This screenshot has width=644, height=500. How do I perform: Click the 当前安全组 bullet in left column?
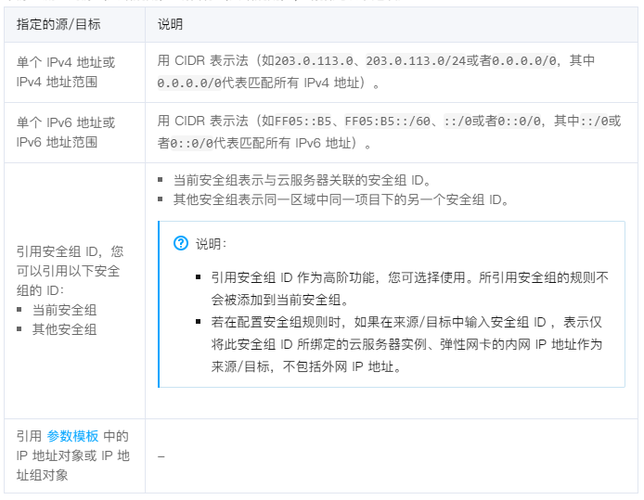[64, 310]
